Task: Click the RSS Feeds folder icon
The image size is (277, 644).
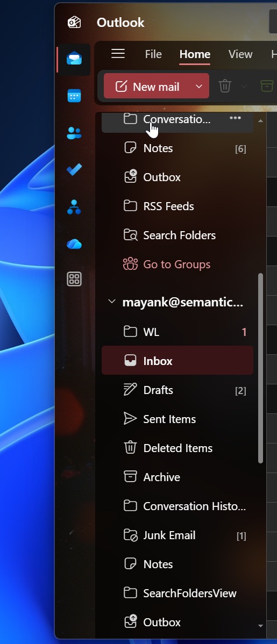Action: click(x=130, y=206)
